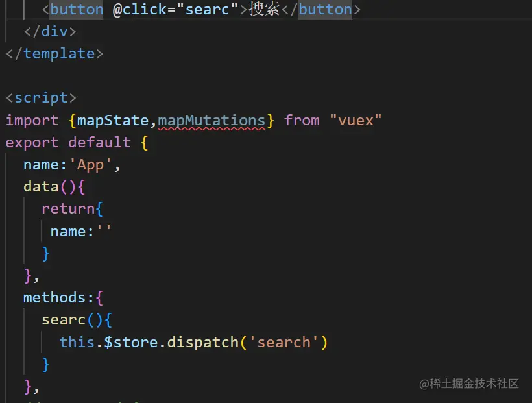Click the searc() method definition
This screenshot has width=532, height=403.
(x=64, y=320)
